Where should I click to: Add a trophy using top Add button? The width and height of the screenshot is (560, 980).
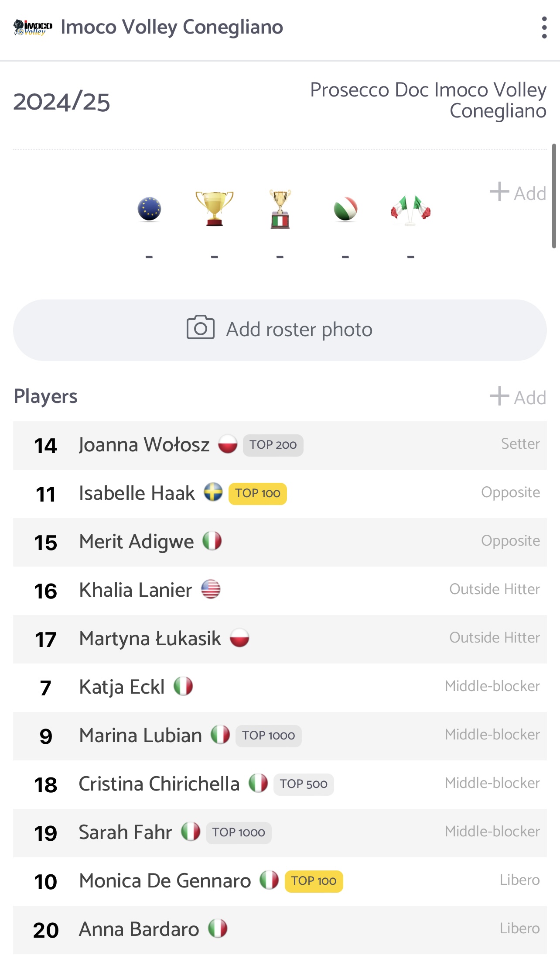tap(518, 193)
